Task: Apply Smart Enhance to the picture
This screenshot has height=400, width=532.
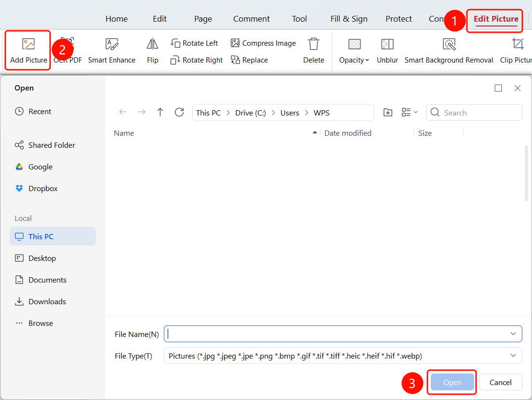Action: tap(112, 51)
